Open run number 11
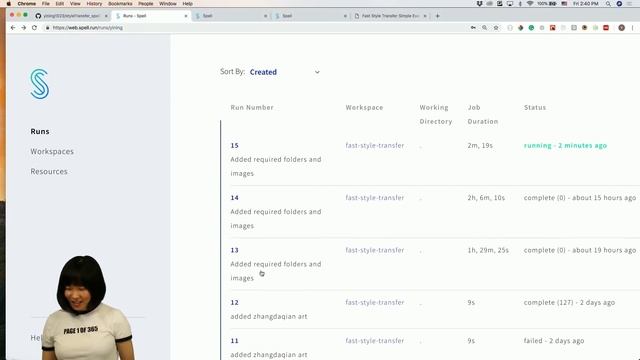Viewport: 640px width, 360px height. [234, 341]
